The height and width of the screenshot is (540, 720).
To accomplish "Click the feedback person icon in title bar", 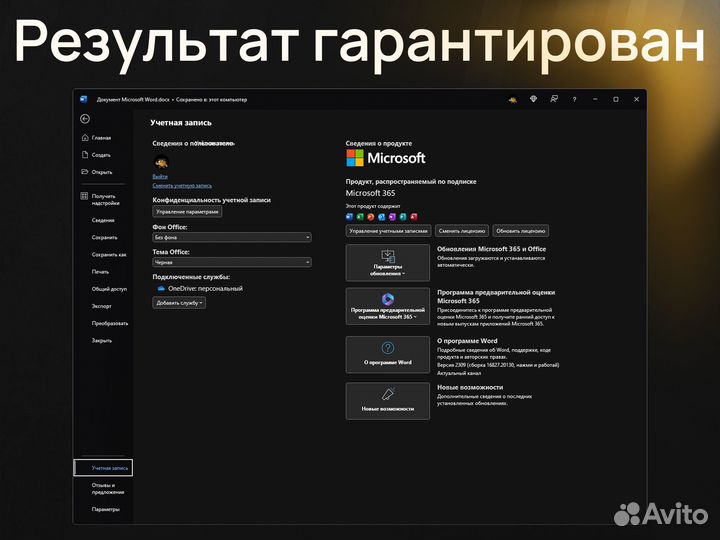I will tap(554, 99).
